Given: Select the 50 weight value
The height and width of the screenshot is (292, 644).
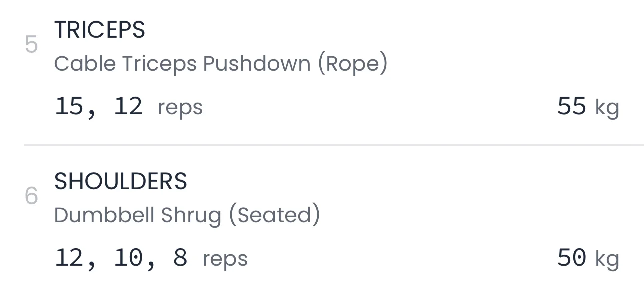Looking at the screenshot, I should [571, 258].
